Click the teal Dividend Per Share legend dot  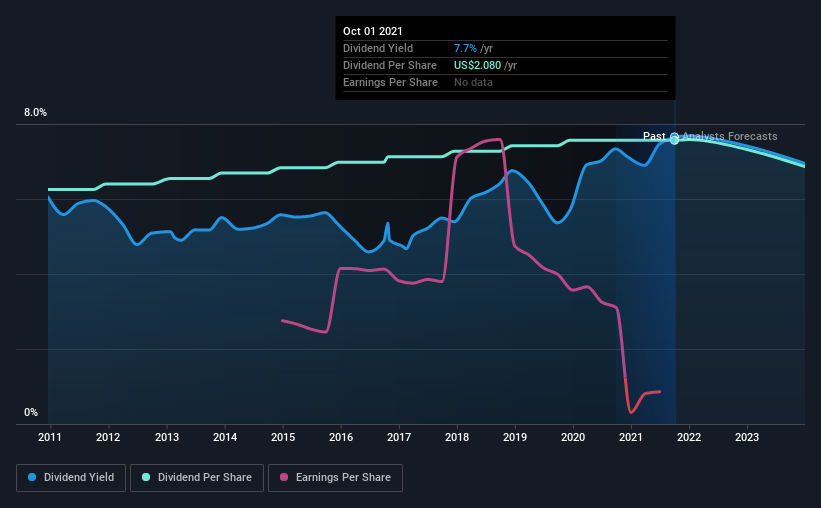[147, 478]
